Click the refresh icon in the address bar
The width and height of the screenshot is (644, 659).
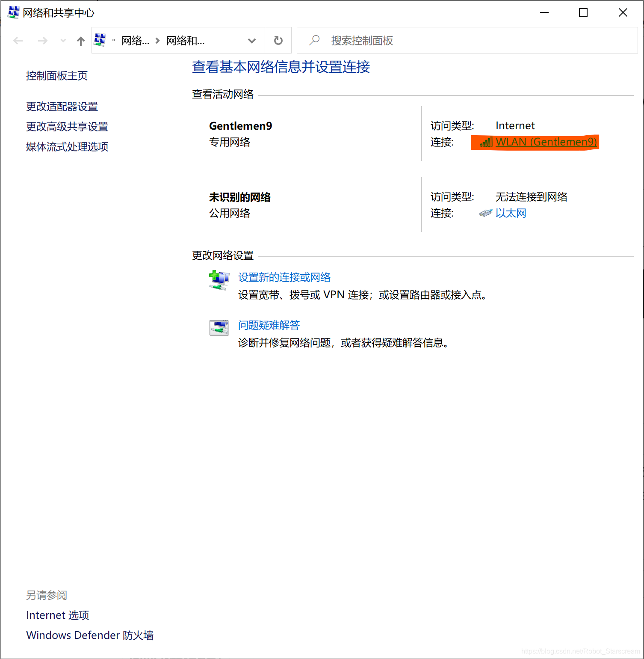pos(278,40)
